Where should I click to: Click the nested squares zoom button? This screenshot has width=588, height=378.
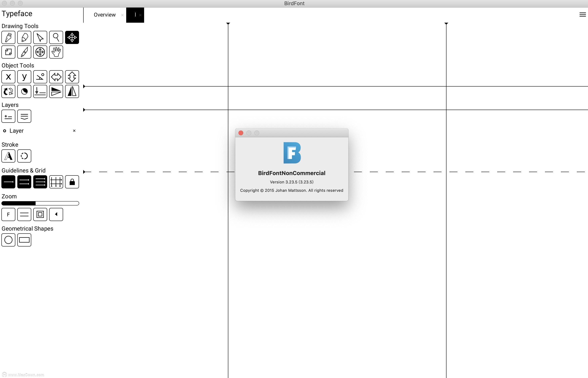click(40, 214)
